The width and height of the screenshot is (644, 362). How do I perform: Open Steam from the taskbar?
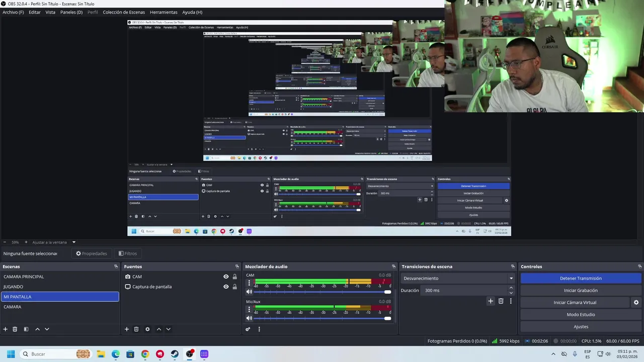click(x=175, y=354)
